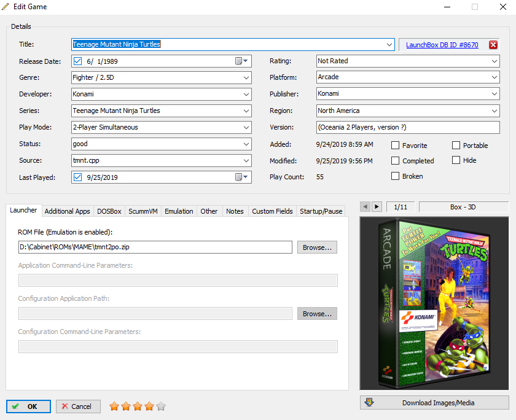Screen dimensions: 516x420
Task: Set rating to five stars
Action: pos(161,406)
